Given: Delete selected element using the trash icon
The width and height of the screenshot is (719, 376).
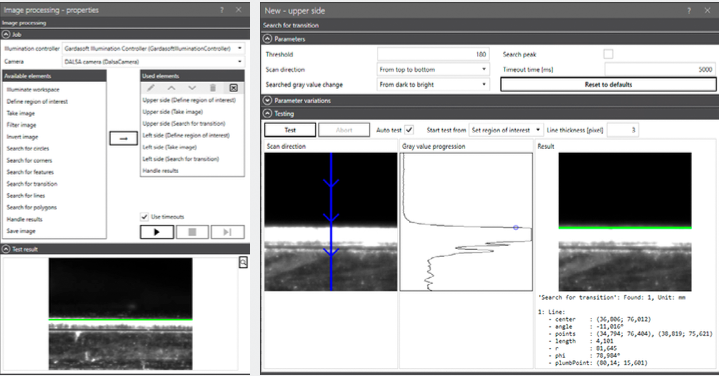Looking at the screenshot, I should click(213, 88).
